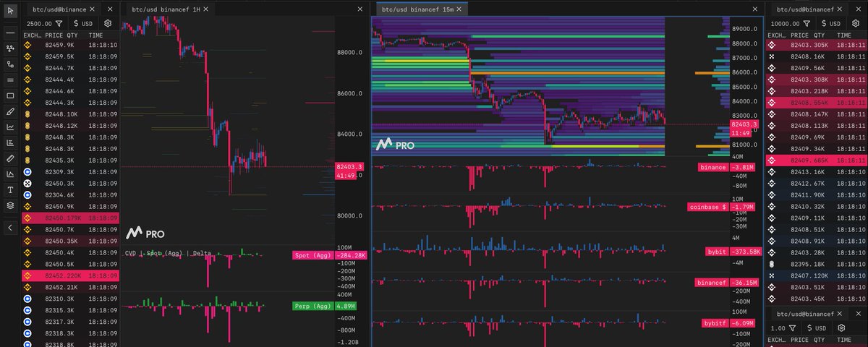This screenshot has height=347, width=868.
Task: Open settings gear of left trades feed
Action: pos(107,24)
